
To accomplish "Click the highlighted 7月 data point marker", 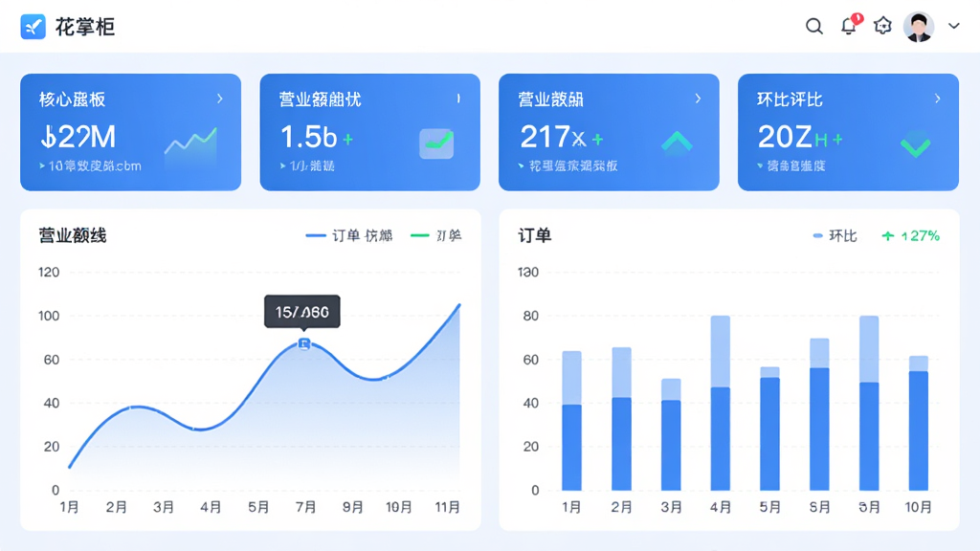I will [304, 343].
